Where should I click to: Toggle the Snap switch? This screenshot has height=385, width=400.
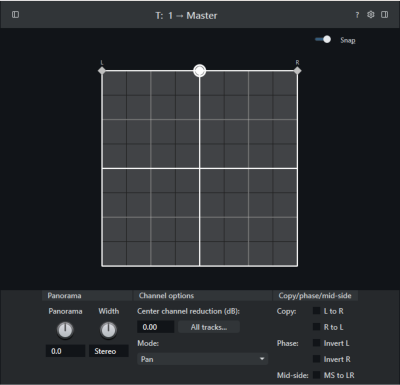pyautogui.click(x=323, y=40)
